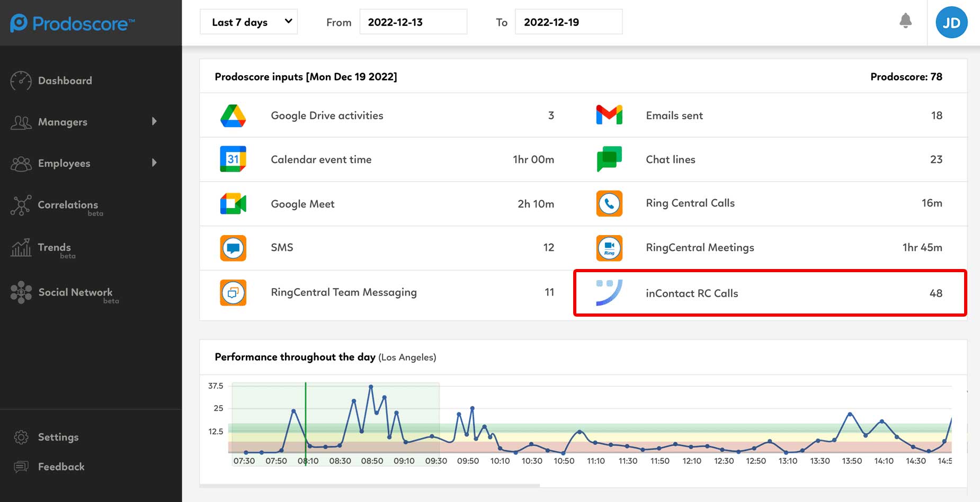
Task: Click the green vertical marker on the chart
Action: [x=306, y=424]
